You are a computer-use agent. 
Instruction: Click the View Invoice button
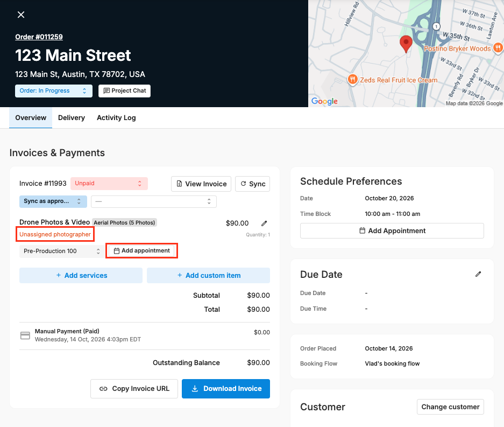201,184
